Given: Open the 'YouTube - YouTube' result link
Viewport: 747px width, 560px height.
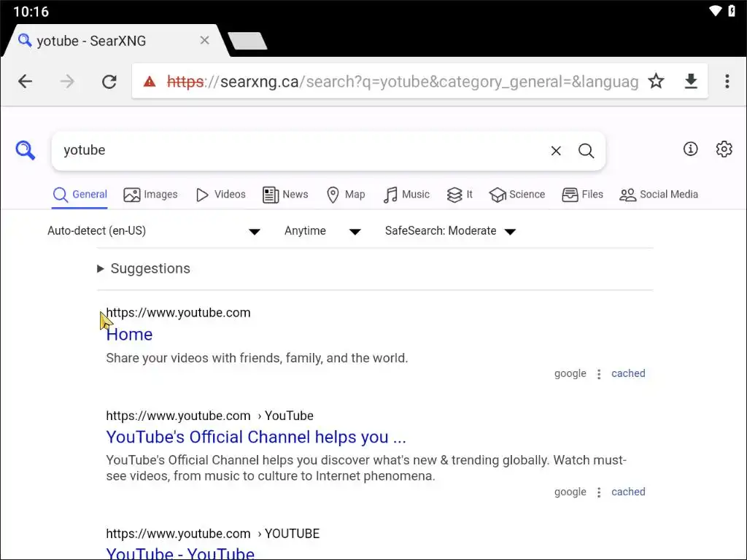Looking at the screenshot, I should pyautogui.click(x=180, y=553).
